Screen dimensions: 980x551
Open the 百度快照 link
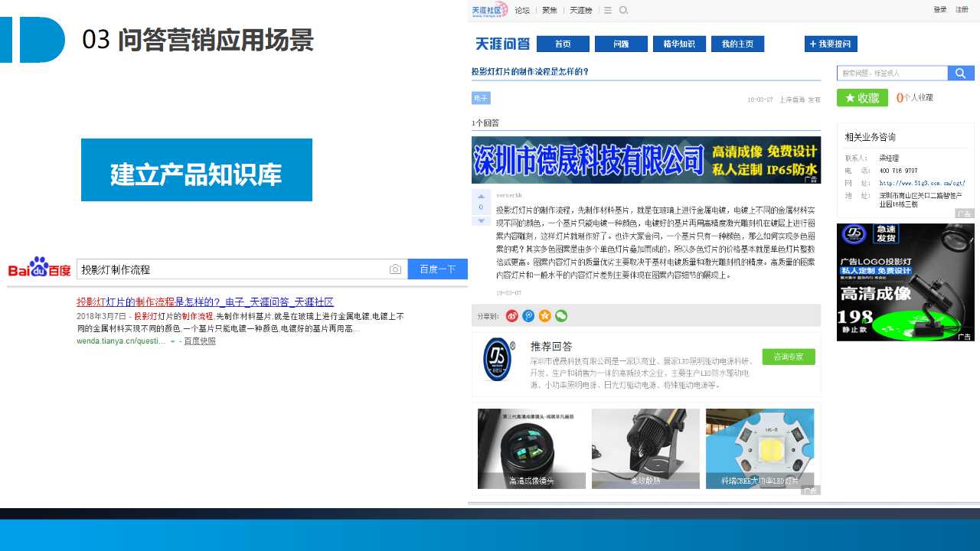[200, 341]
